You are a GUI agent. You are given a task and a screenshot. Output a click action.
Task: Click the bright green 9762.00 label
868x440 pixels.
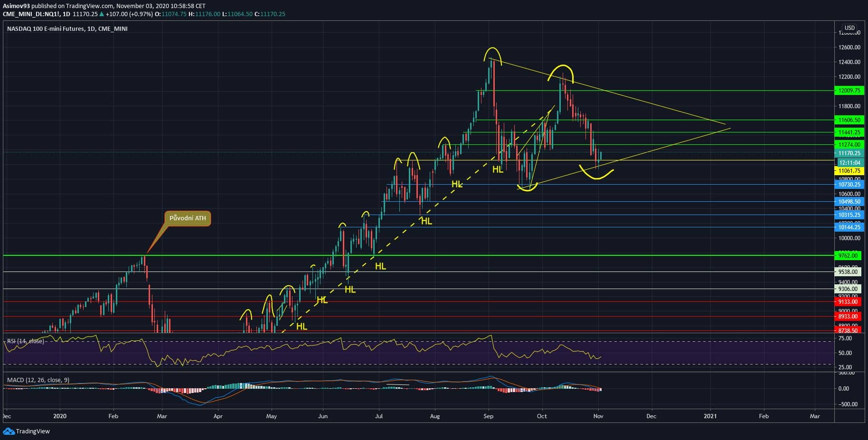tap(849, 255)
